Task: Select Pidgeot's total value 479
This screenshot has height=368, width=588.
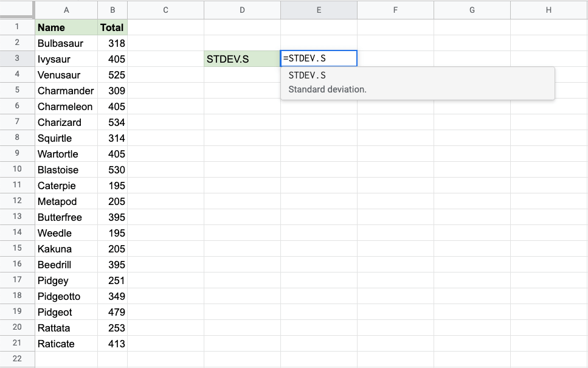Action: (x=112, y=312)
